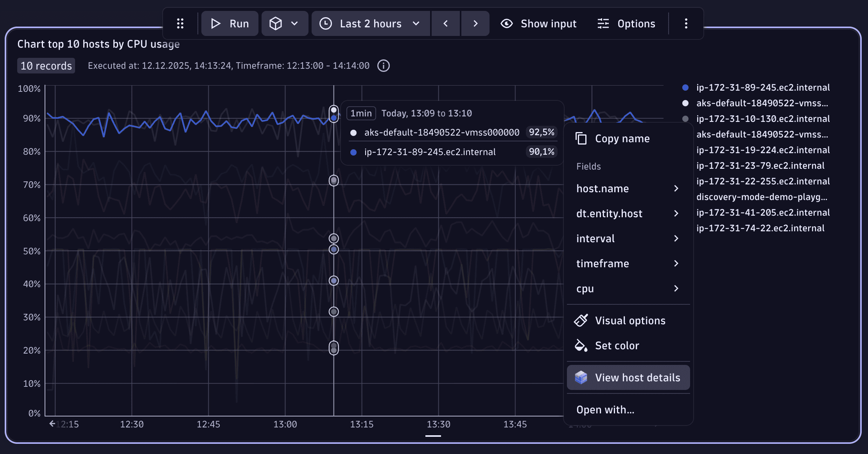Viewport: 868px width, 454px height.
Task: Run the query with the play button
Action: [230, 24]
